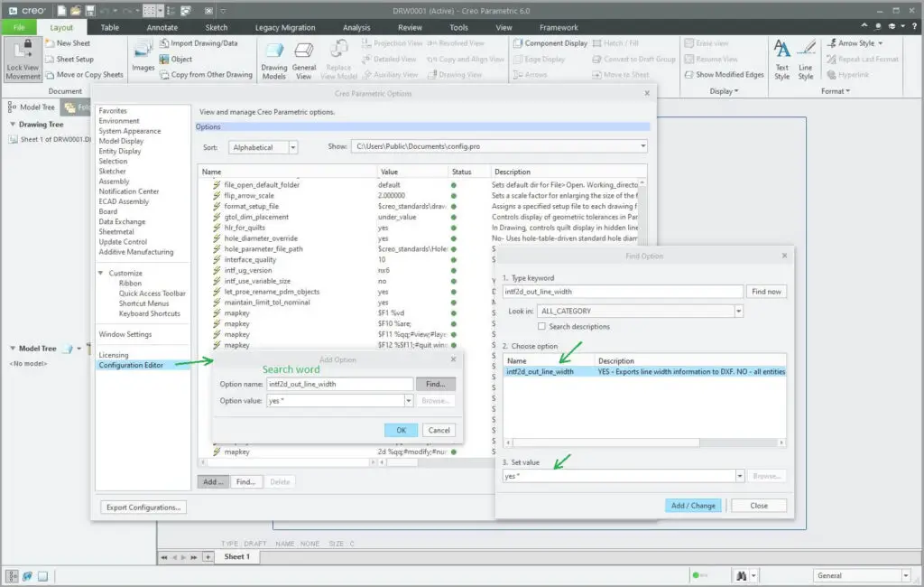Click the binoculars find icon in status bar
The image size is (924, 587).
[x=741, y=575]
